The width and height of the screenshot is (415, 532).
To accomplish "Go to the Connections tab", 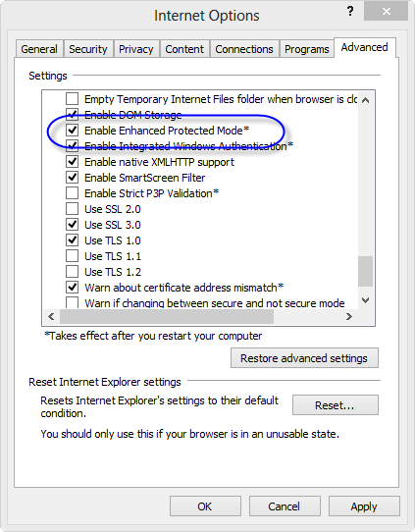I will click(x=244, y=49).
